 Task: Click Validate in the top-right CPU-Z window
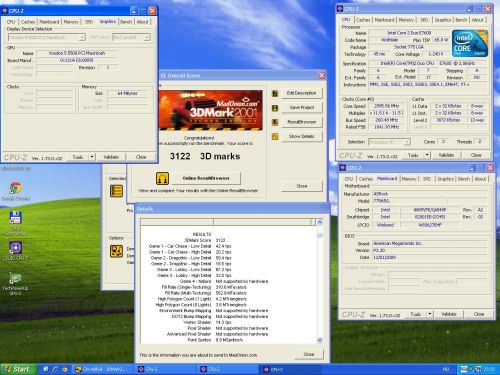446,155
